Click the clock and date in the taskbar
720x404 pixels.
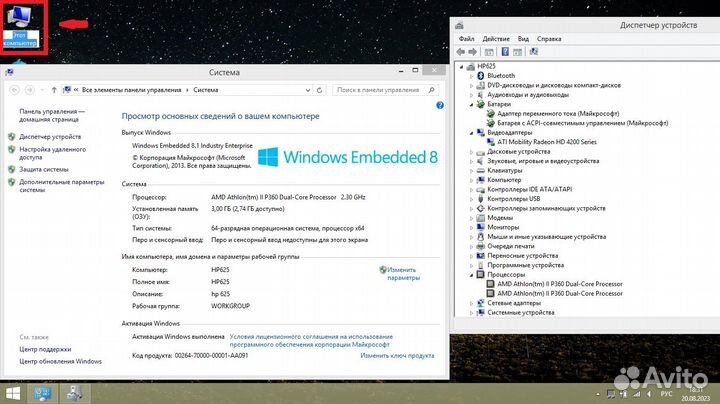(x=695, y=394)
